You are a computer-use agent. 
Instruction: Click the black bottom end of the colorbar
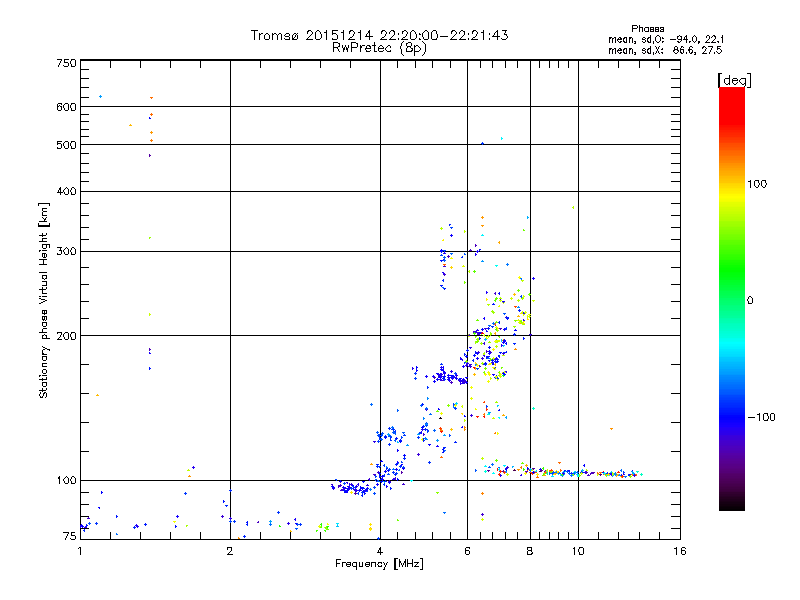pos(732,504)
